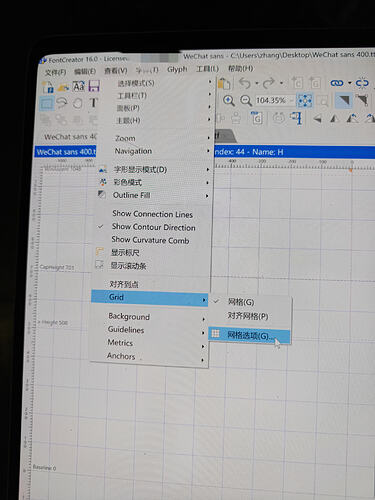Click the purple save disk icon
Image resolution: width=375 pixels, height=500 pixels.
94,86
